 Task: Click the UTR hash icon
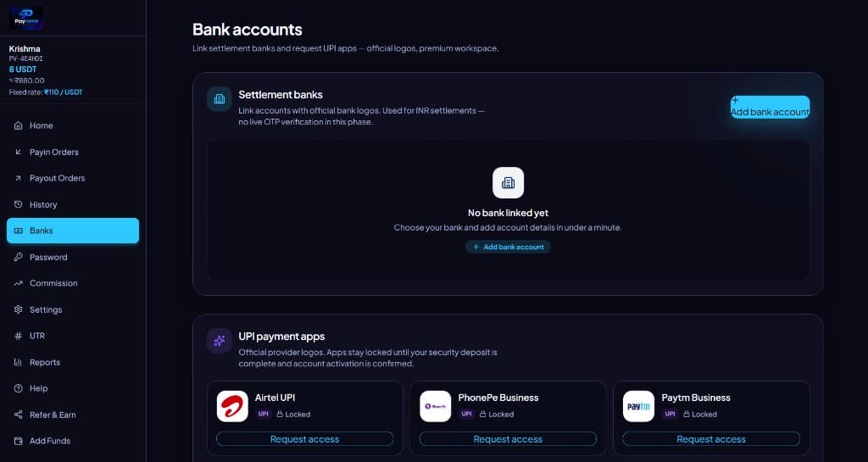pos(19,336)
